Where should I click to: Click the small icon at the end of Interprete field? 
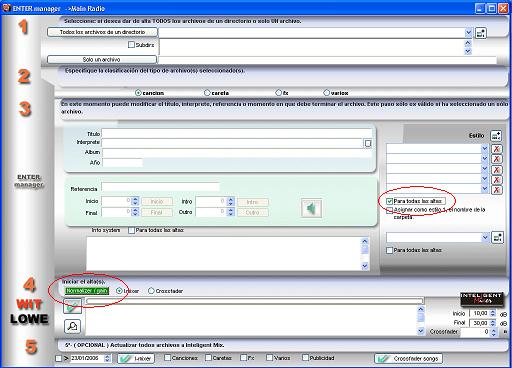(x=368, y=143)
